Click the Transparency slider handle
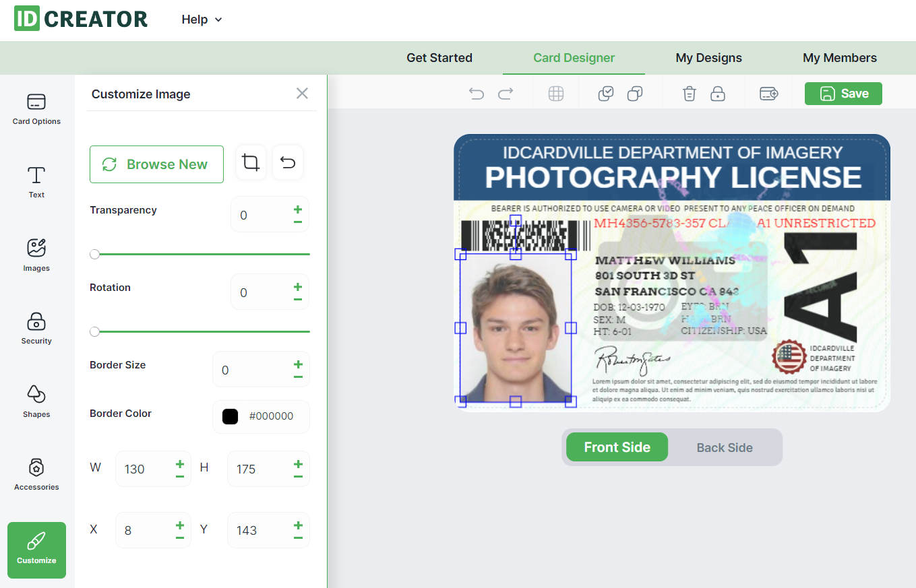The height and width of the screenshot is (588, 916). click(x=94, y=254)
